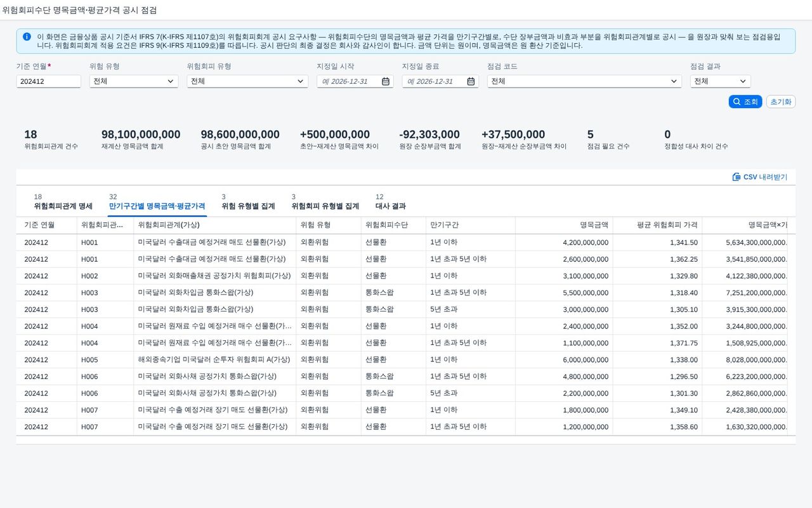Switch to the 위험회피관계 명세 tab
The width and height of the screenshot is (812, 508).
[63, 206]
